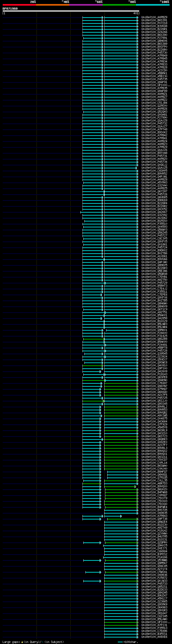The width and height of the screenshot is (172, 644).
Task: Select label UniRef100_Q39545
Action: (154, 354)
